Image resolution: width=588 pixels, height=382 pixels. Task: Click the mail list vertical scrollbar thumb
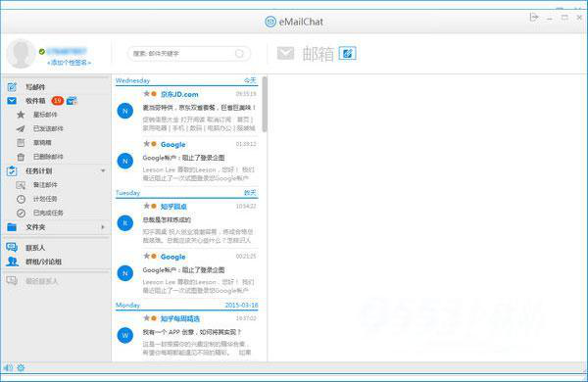265,104
